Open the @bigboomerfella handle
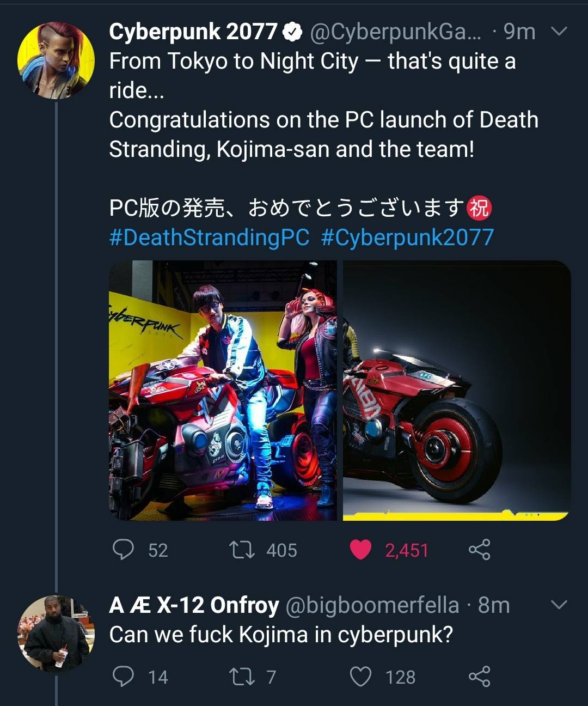 372,605
